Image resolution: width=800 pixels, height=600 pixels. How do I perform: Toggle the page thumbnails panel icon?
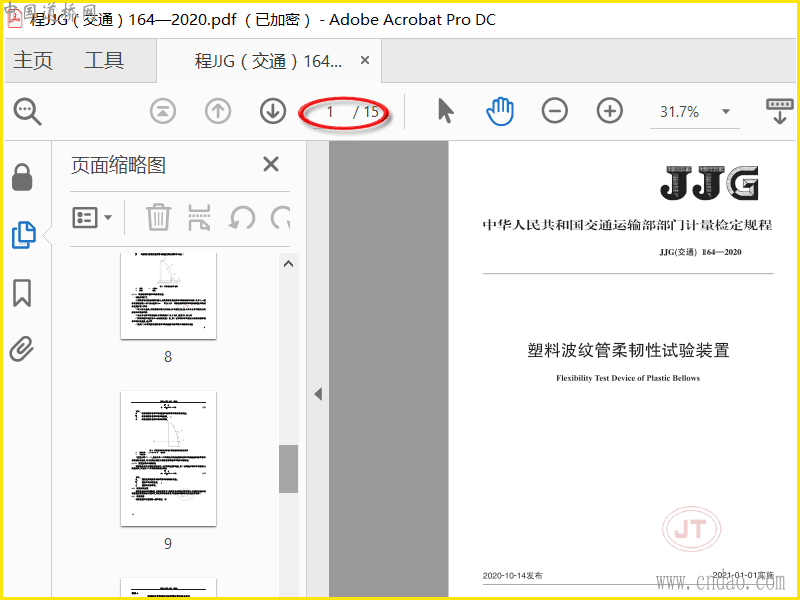click(23, 235)
